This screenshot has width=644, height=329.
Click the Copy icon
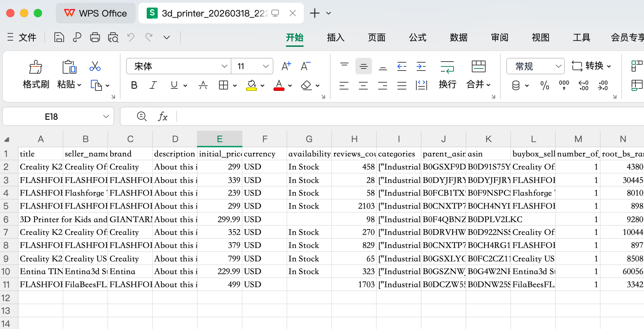(96, 85)
